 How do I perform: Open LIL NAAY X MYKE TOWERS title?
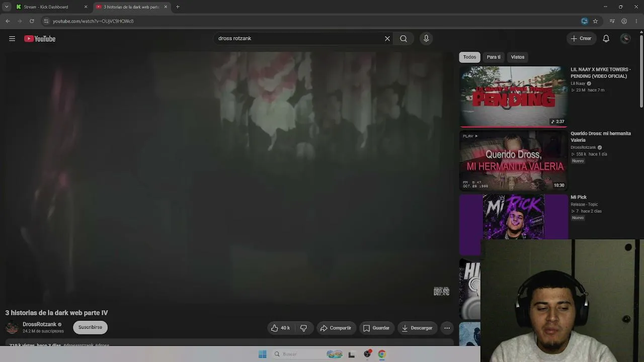click(x=601, y=73)
